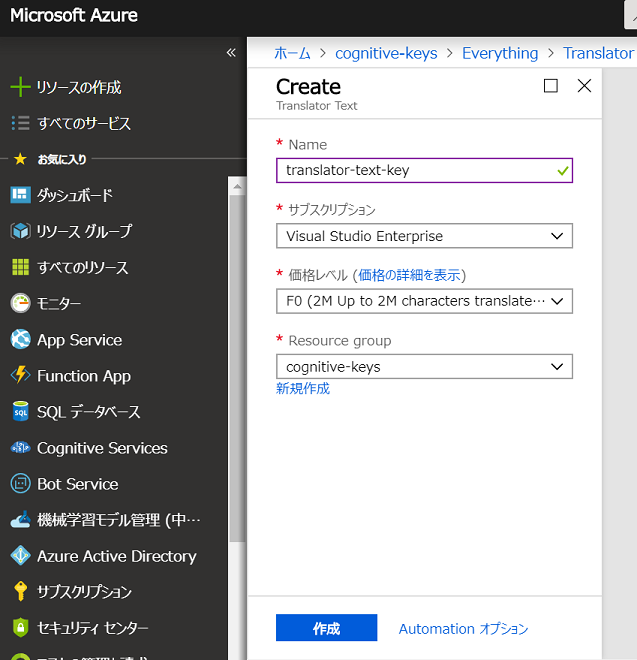The image size is (637, 660).
Task: Click the Bot Service icon
Action: (x=20, y=484)
